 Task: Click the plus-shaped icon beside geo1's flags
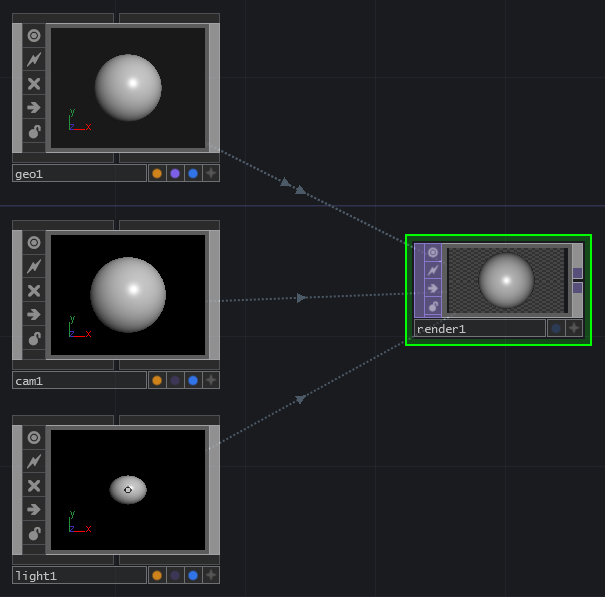211,173
